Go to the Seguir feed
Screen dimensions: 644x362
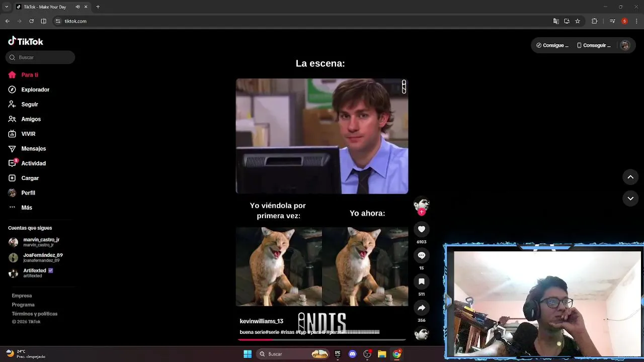click(23, 104)
